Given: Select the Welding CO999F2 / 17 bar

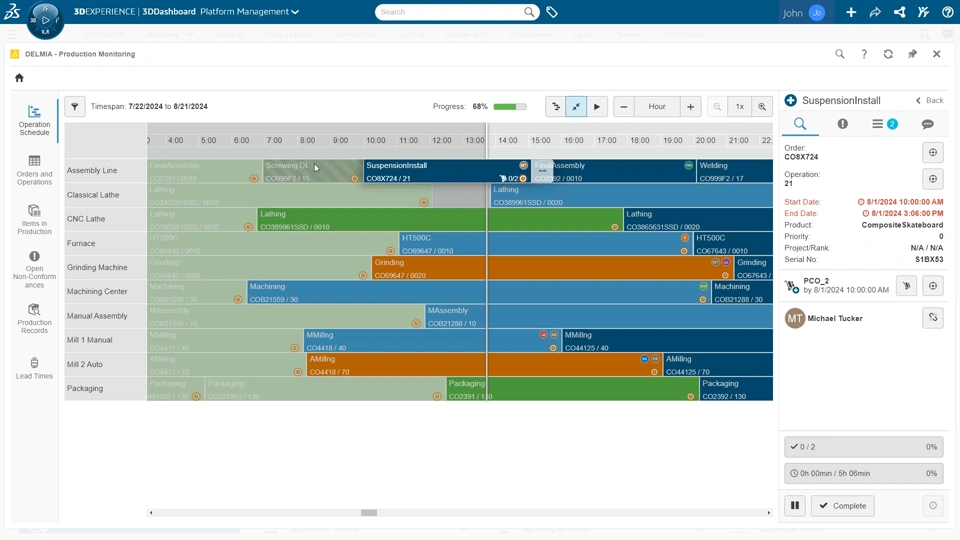Looking at the screenshot, I should (x=735, y=171).
